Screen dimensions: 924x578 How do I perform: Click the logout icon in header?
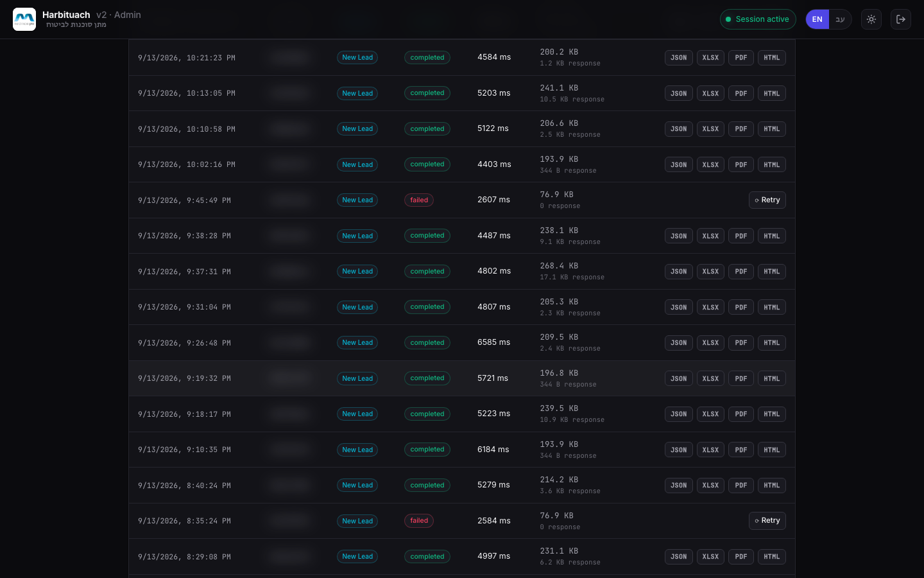click(901, 19)
